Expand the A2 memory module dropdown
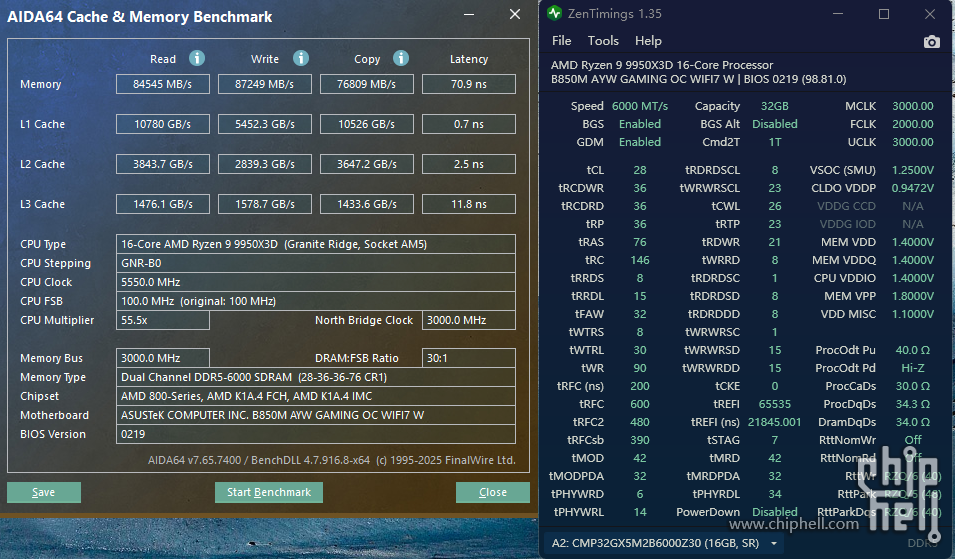This screenshot has height=559, width=955. [x=773, y=543]
